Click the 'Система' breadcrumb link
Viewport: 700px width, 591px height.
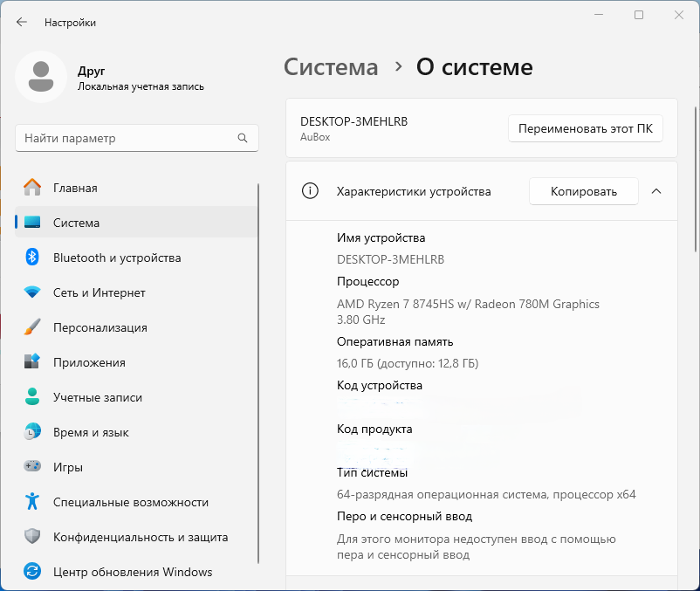[x=332, y=67]
